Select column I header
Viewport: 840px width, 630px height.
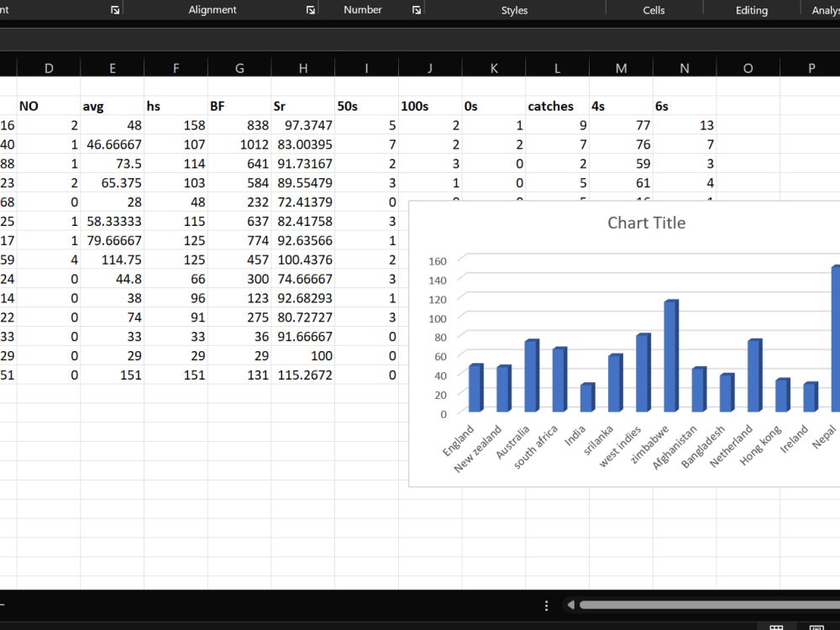pyautogui.click(x=366, y=68)
